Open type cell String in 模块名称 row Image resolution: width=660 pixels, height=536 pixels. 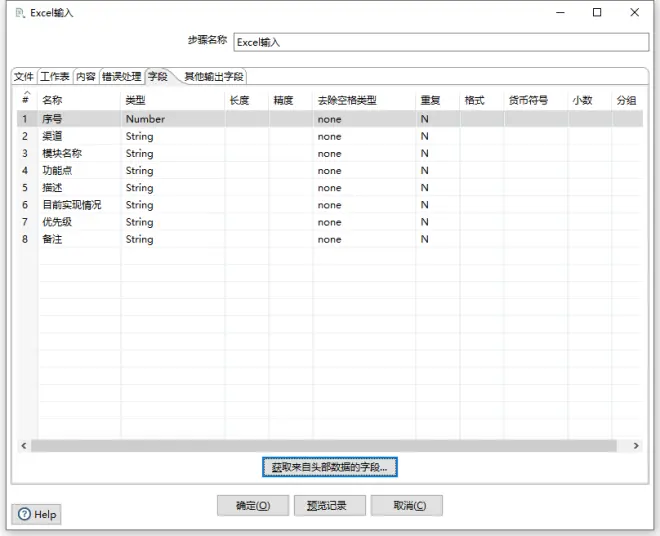[173, 153]
